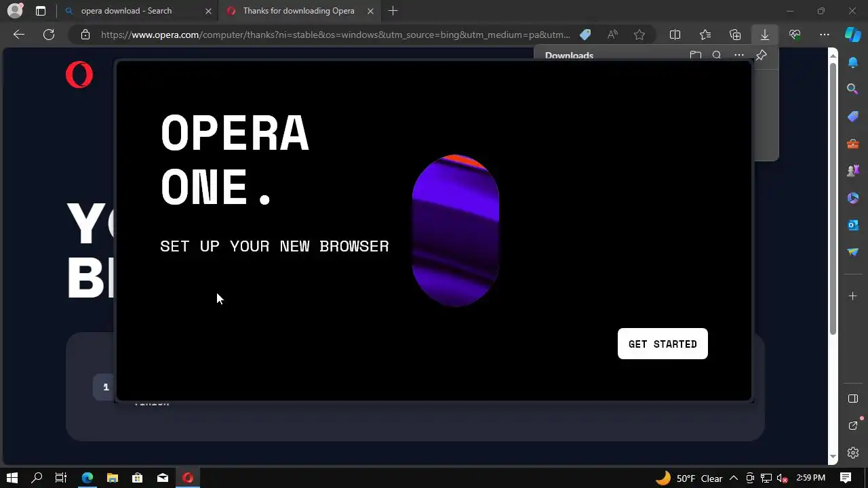Open Drop paper plane in sidebar
The width and height of the screenshot is (868, 488).
853,252
